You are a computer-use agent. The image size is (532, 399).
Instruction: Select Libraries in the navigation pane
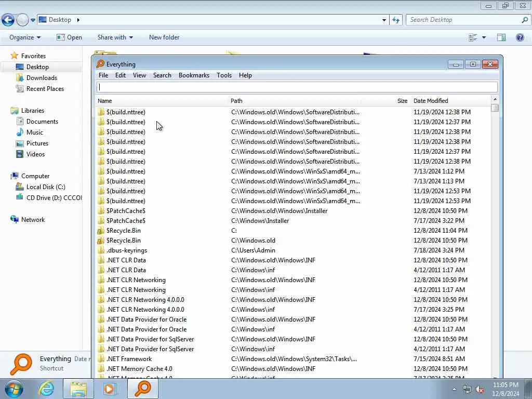33,110
